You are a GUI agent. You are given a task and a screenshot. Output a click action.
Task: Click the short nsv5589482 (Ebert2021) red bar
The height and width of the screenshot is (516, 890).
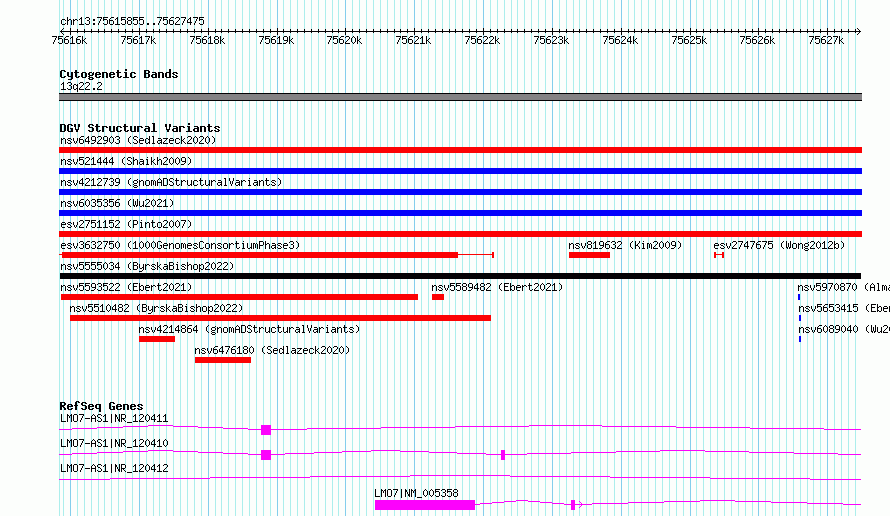(x=438, y=297)
